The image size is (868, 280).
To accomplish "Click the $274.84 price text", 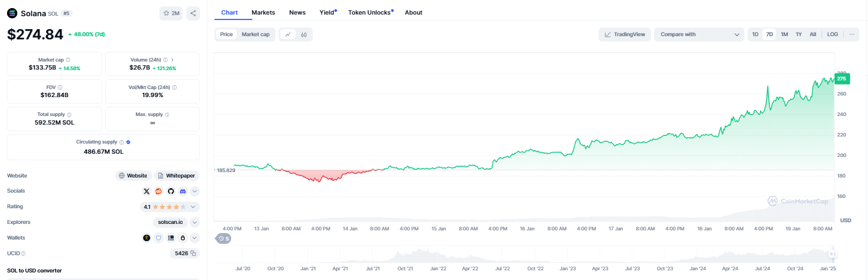I will [x=35, y=35].
